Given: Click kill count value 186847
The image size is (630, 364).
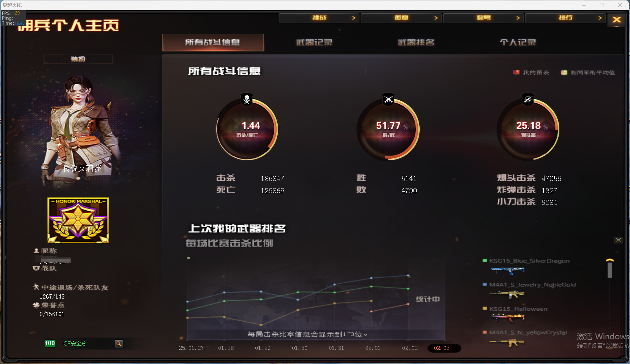Looking at the screenshot, I should point(273,179).
